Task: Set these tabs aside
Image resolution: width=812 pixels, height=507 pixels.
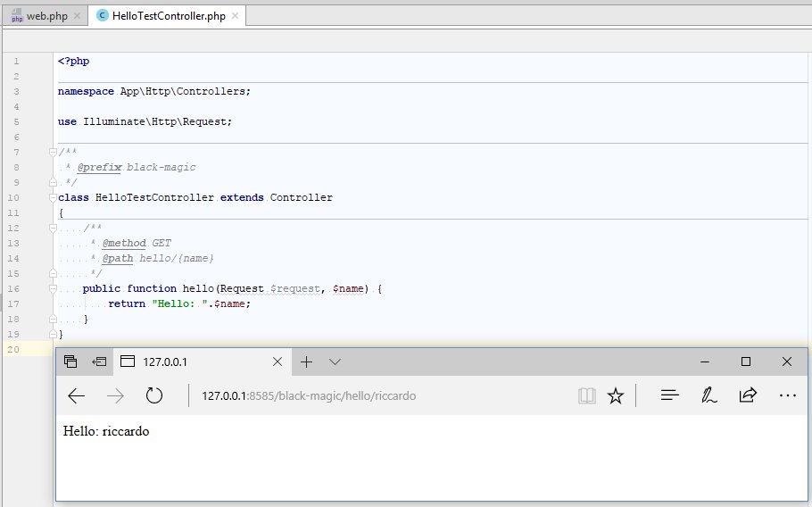Action: (99, 362)
